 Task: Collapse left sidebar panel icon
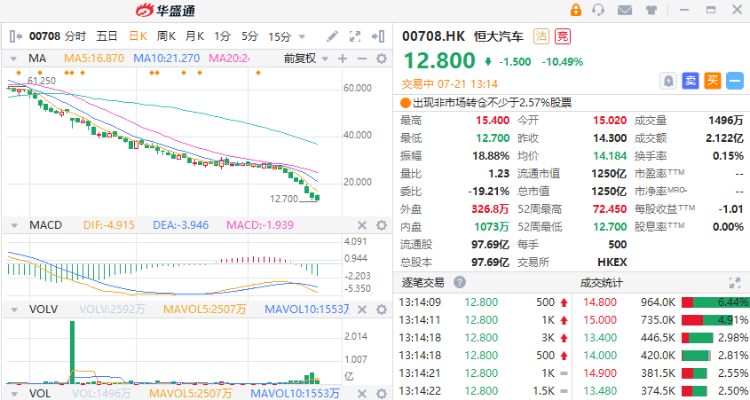click(16, 36)
